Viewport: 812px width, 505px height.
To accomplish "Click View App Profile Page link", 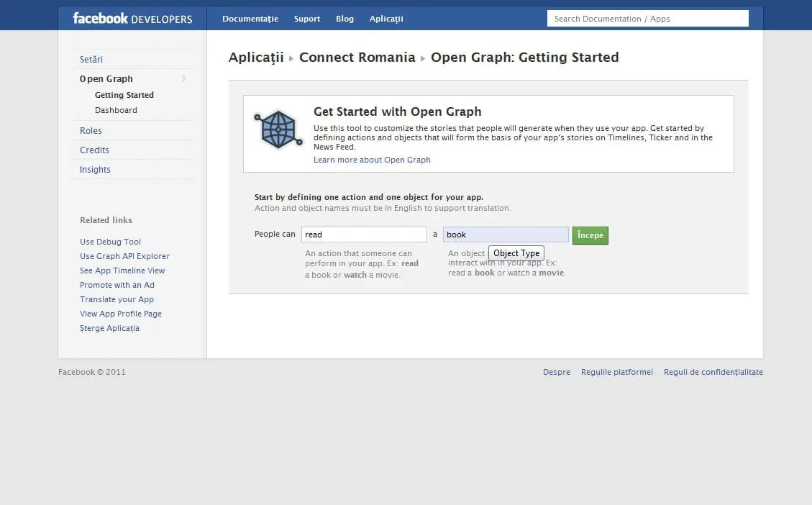I will click(121, 314).
